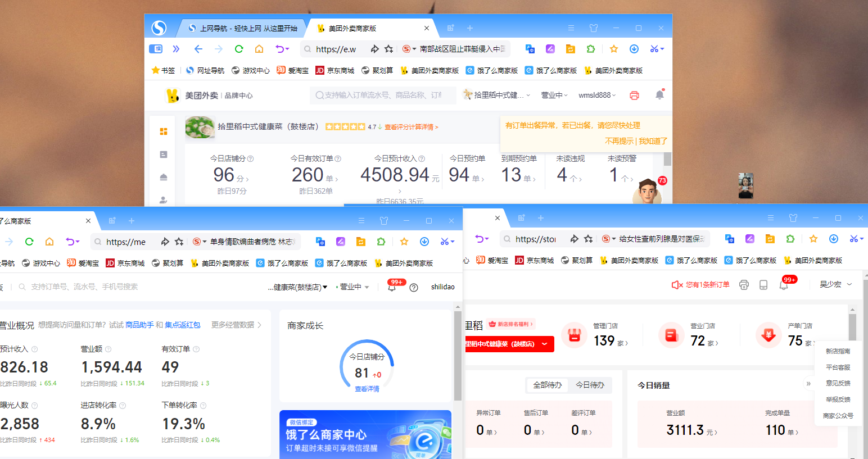Open notification bell with 99+ in Ele.me window
This screenshot has width=868, height=459.
(x=392, y=286)
